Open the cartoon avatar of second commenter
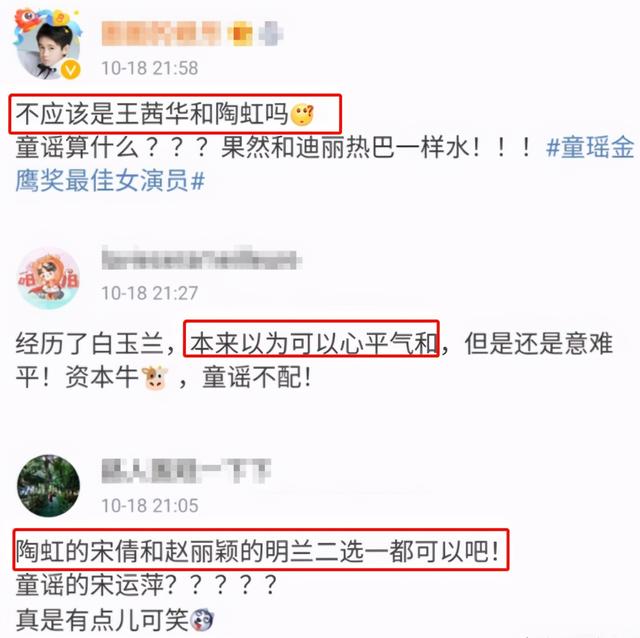This screenshot has width=640, height=638. [48, 279]
